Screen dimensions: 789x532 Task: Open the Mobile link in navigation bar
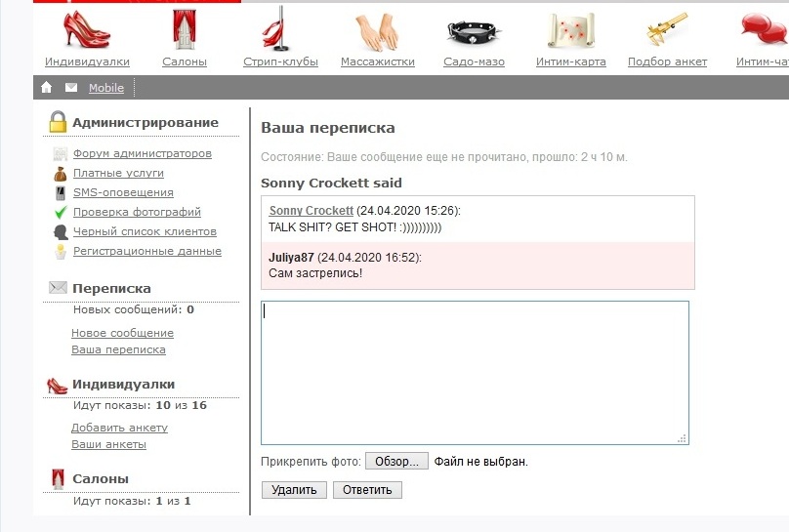point(106,88)
